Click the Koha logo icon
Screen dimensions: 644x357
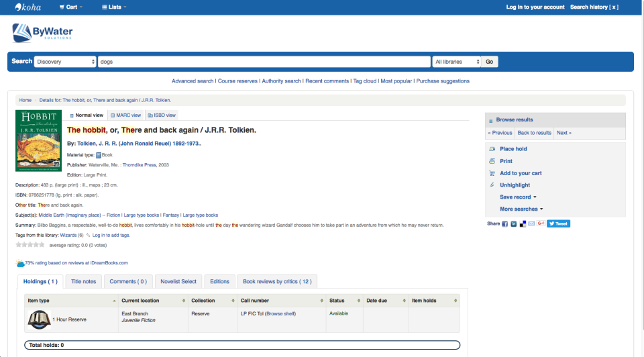(28, 7)
